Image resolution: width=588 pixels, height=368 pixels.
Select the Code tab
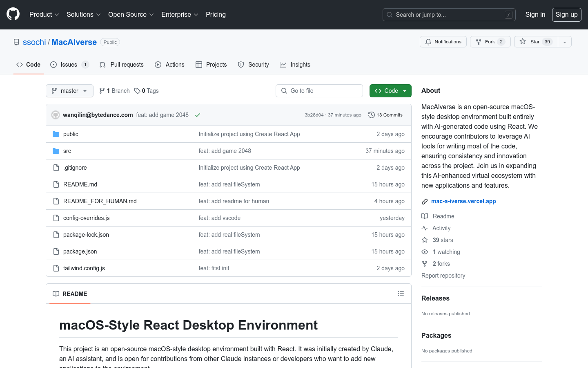tap(28, 65)
